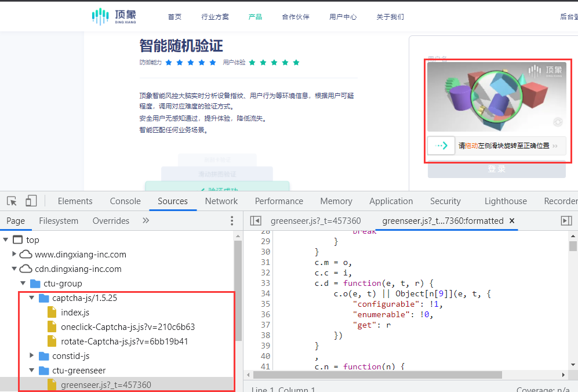Image resolution: width=578 pixels, height=392 pixels.
Task: Expand the www.dingxiang-inc.com domain node
Action: point(15,255)
